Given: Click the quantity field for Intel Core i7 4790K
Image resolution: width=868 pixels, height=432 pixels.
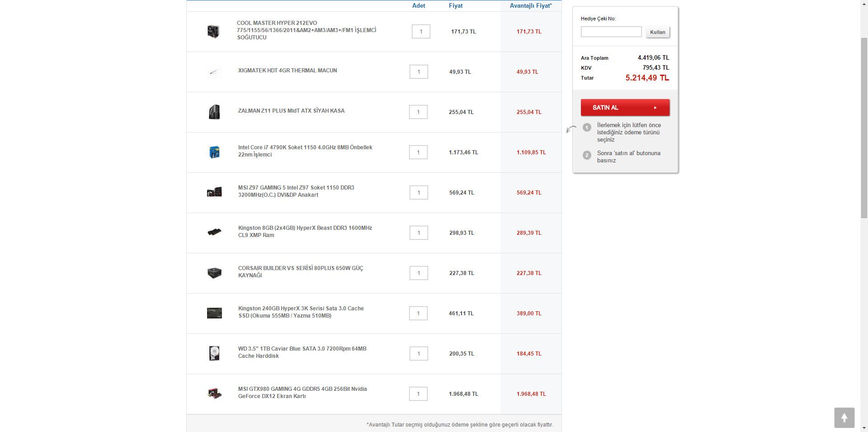Looking at the screenshot, I should 418,152.
